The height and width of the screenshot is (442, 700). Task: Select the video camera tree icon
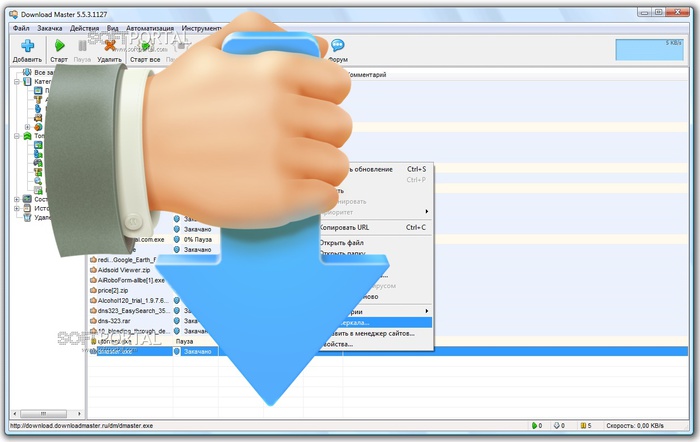(x=38, y=118)
